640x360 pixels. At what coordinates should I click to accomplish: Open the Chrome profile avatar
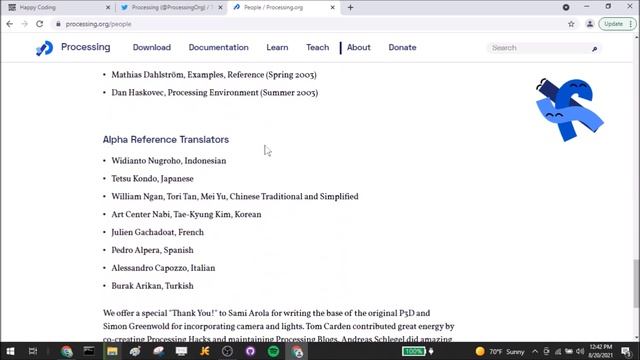click(x=590, y=24)
